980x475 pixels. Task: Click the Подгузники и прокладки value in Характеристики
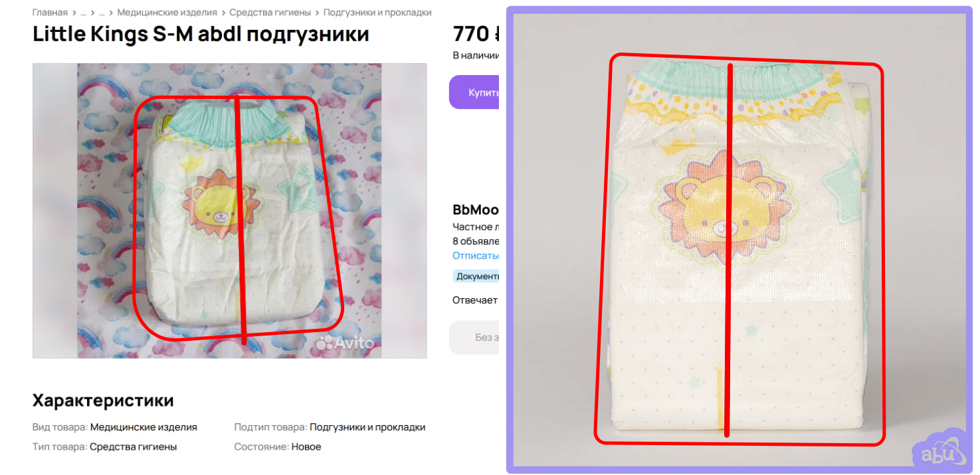(367, 427)
